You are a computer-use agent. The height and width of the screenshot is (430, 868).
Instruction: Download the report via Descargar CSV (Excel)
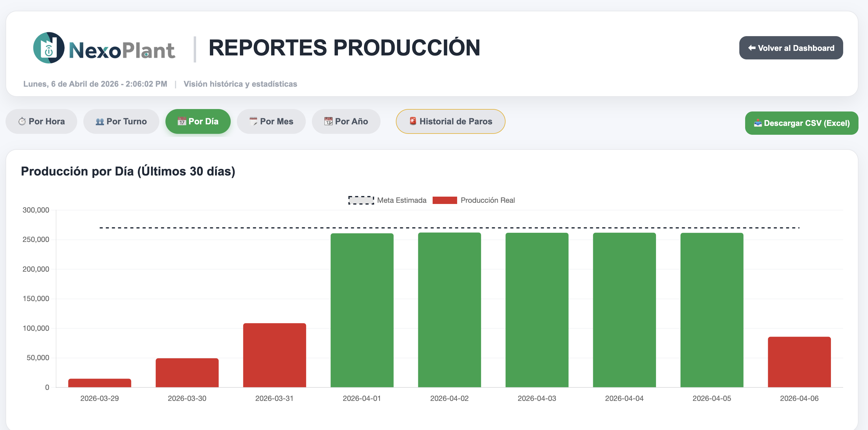[802, 123]
